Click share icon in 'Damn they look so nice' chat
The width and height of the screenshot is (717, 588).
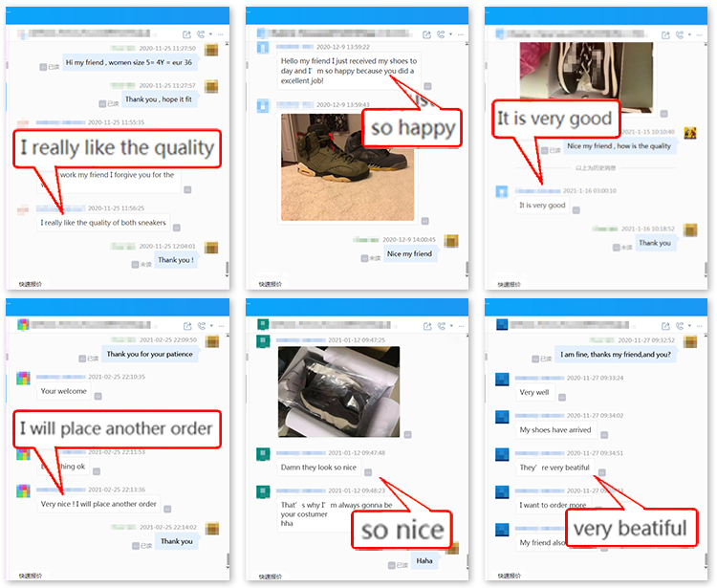click(x=427, y=326)
